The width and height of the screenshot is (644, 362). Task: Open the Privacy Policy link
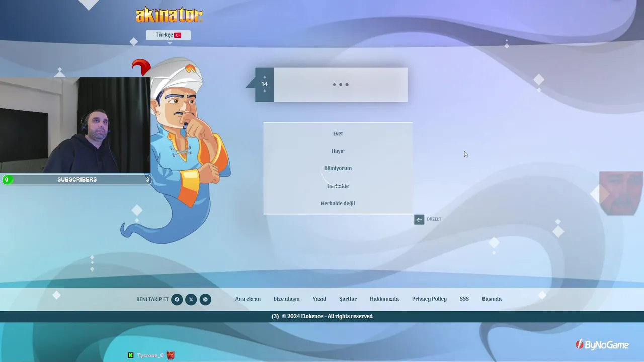click(429, 299)
